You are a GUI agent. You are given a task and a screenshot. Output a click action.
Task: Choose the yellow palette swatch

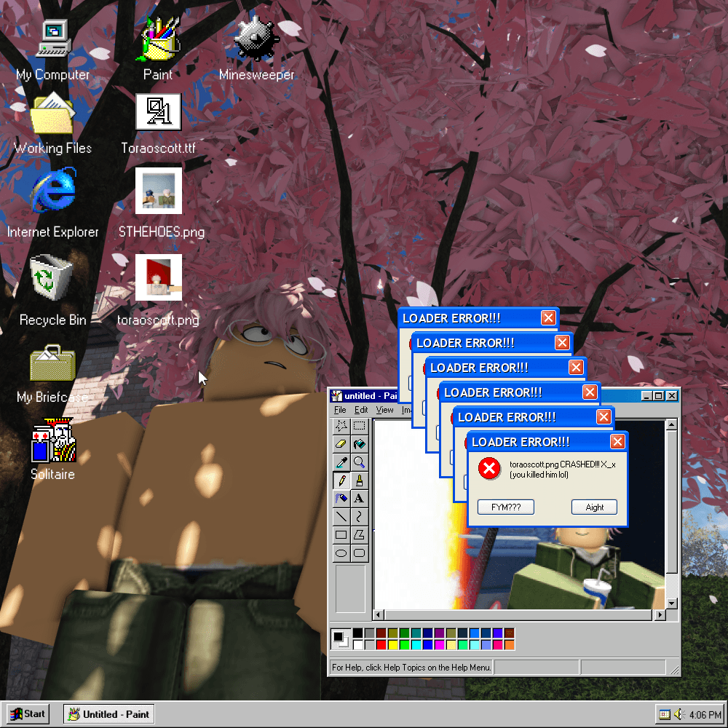click(x=393, y=644)
